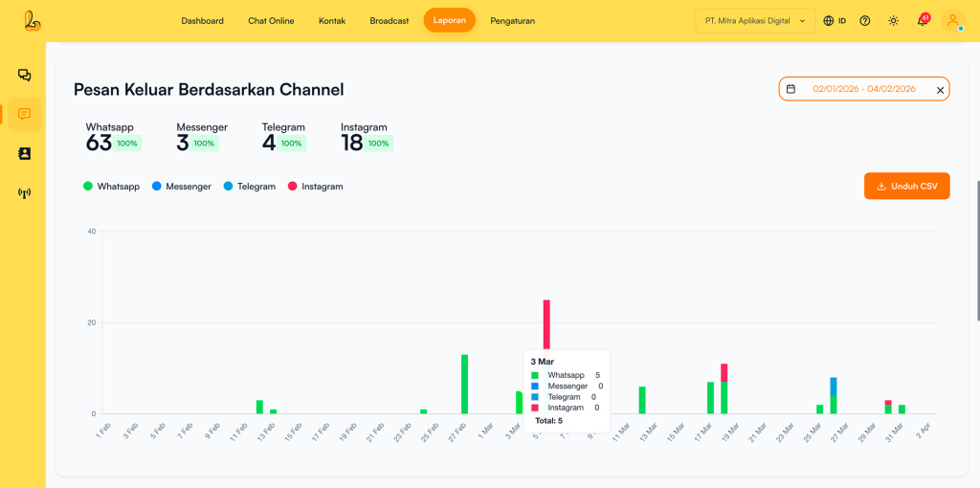This screenshot has width=980, height=488.
Task: Open the broadcast antenna sidebar icon
Action: (x=24, y=193)
